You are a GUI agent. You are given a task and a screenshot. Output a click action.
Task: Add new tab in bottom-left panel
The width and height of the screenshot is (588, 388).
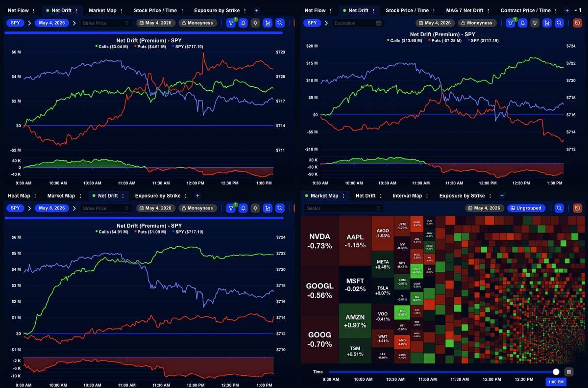pyautogui.click(x=197, y=196)
